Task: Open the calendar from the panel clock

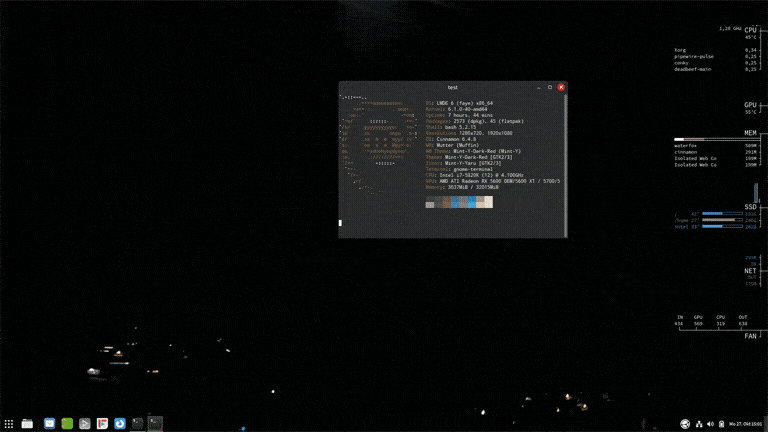Action: coord(745,424)
